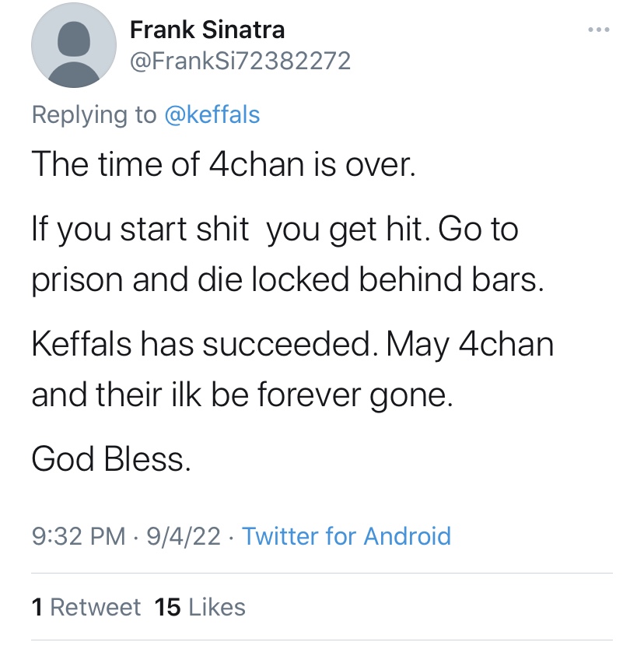The width and height of the screenshot is (644, 649).
Task: Click the "God Bless." text
Action: pos(110,460)
